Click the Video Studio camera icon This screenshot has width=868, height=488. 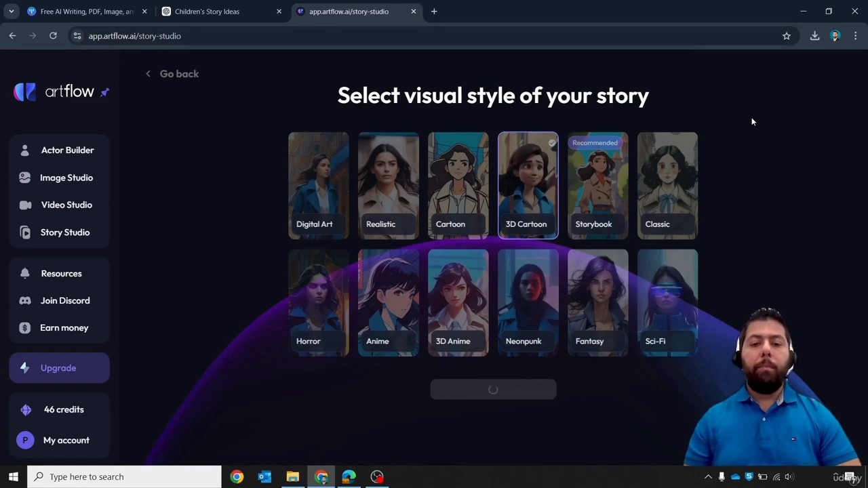pyautogui.click(x=25, y=205)
